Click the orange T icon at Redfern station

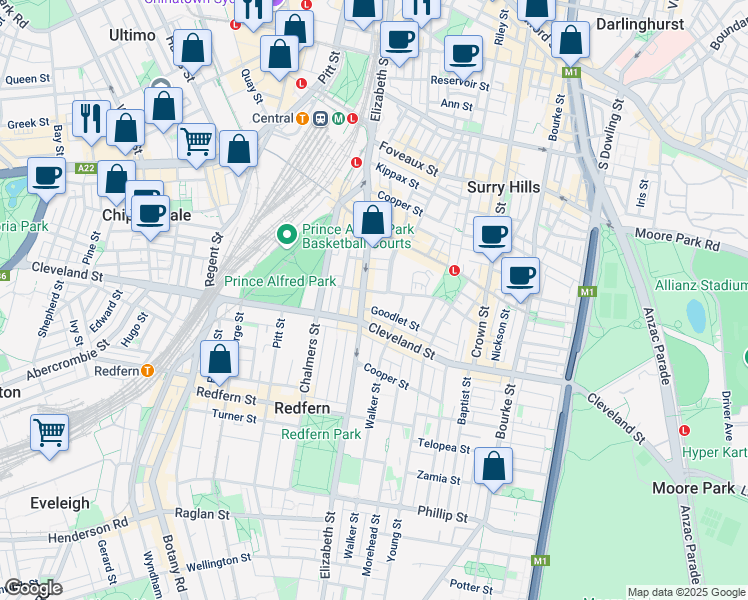148,371
